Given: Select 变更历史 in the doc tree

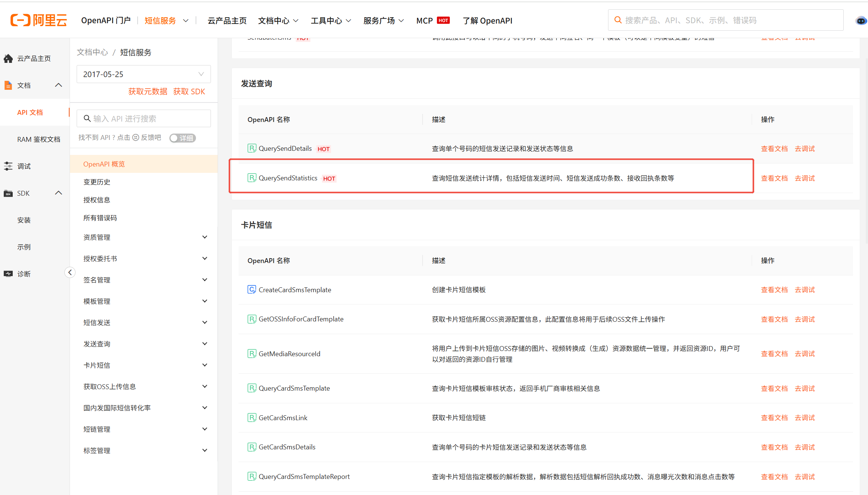Looking at the screenshot, I should 97,182.
